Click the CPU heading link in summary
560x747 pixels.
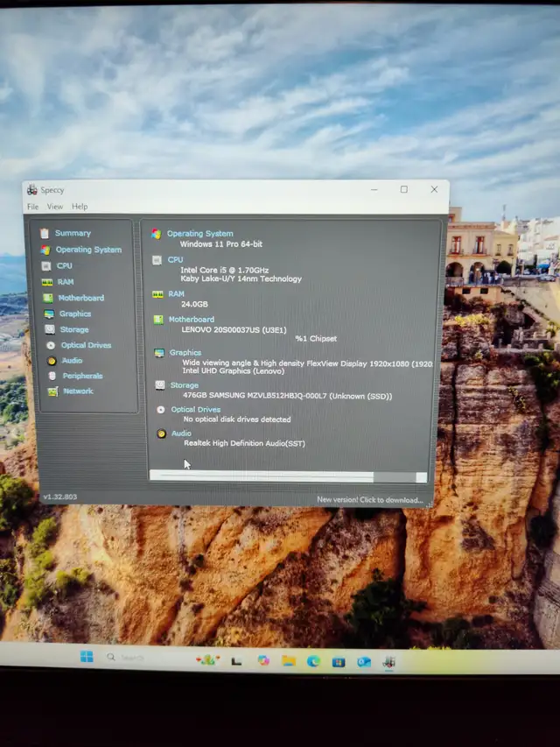175,259
